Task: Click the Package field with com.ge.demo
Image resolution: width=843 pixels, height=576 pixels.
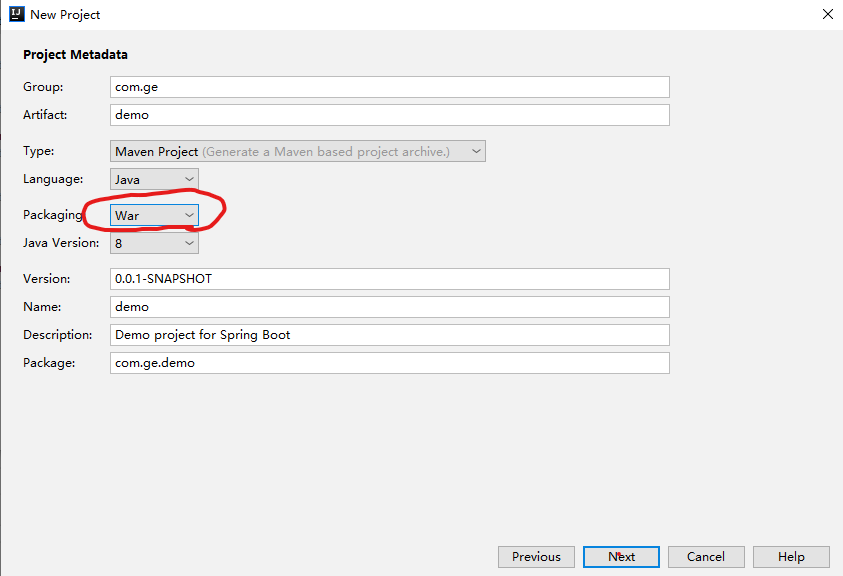Action: click(x=390, y=363)
